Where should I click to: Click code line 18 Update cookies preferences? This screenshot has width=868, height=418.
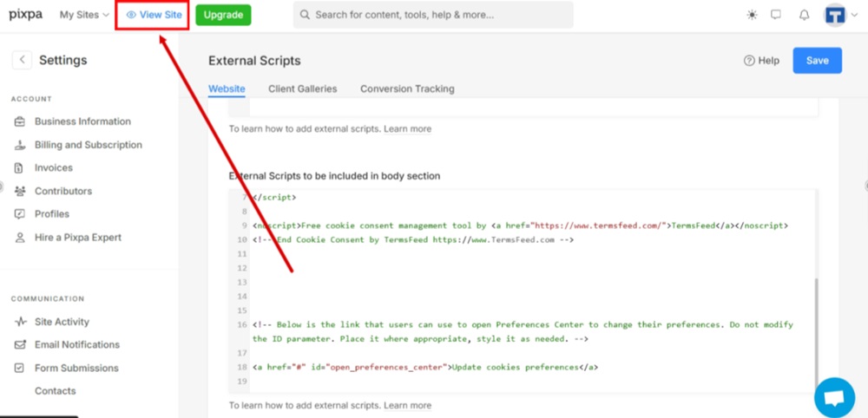(x=425, y=367)
